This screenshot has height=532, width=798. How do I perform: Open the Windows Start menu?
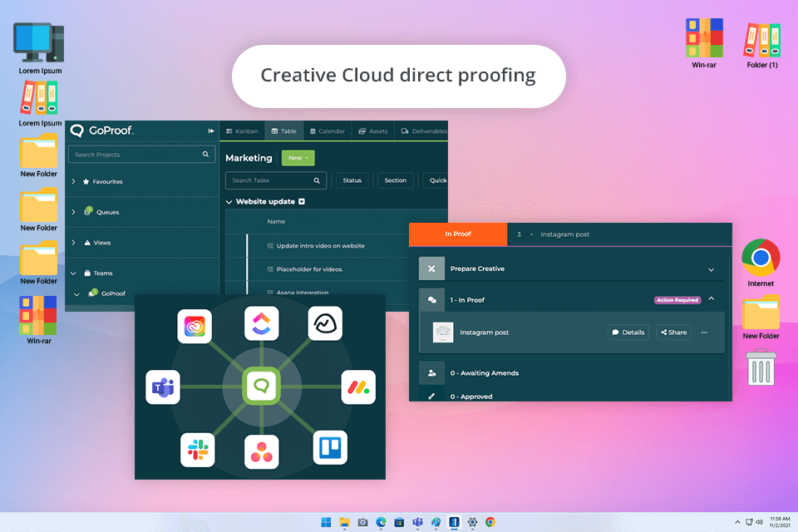click(x=326, y=522)
